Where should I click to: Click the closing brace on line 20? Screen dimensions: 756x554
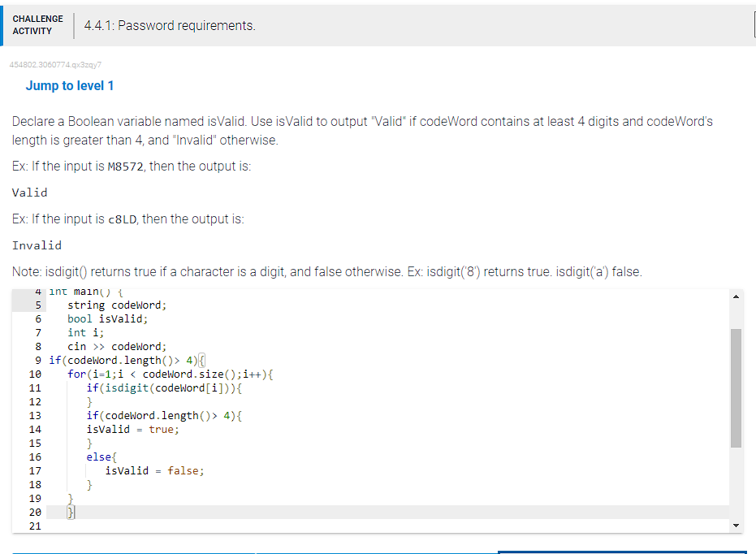click(70, 512)
